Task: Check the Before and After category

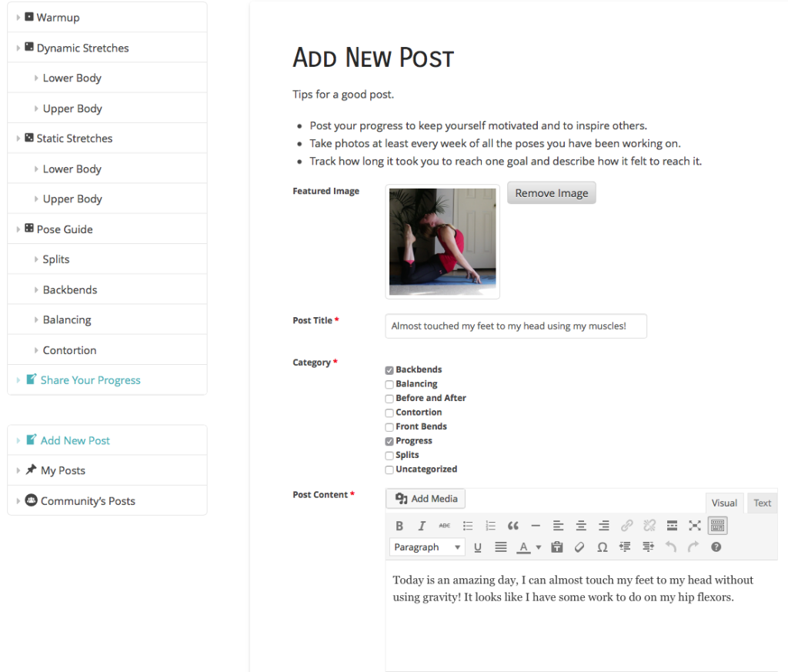Action: [389, 399]
